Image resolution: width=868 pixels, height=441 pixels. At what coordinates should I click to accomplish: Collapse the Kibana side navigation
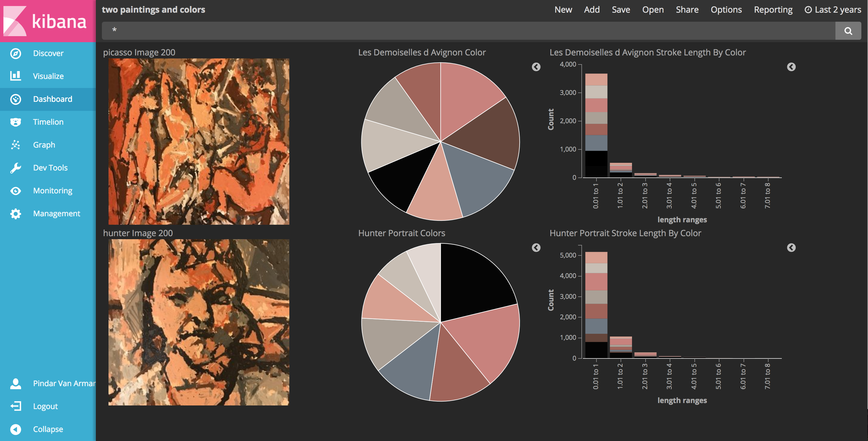15,429
